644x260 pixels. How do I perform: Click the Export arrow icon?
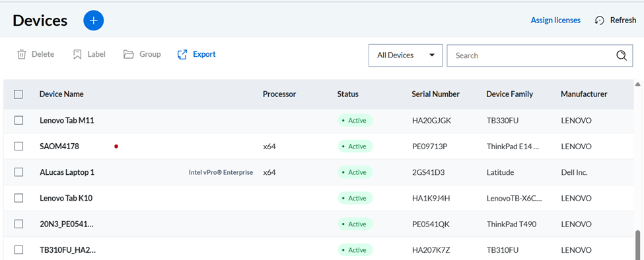[182, 55]
